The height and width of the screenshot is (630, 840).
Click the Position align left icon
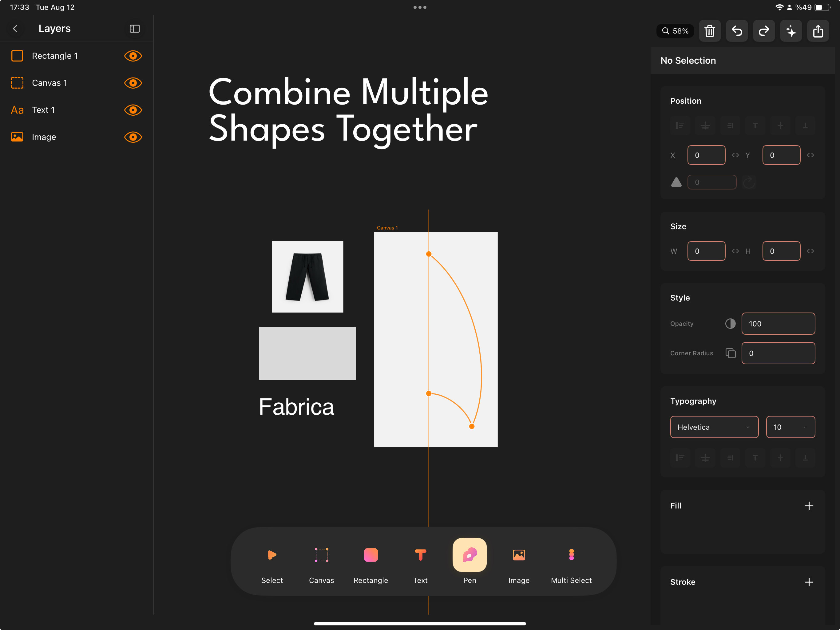pyautogui.click(x=680, y=126)
